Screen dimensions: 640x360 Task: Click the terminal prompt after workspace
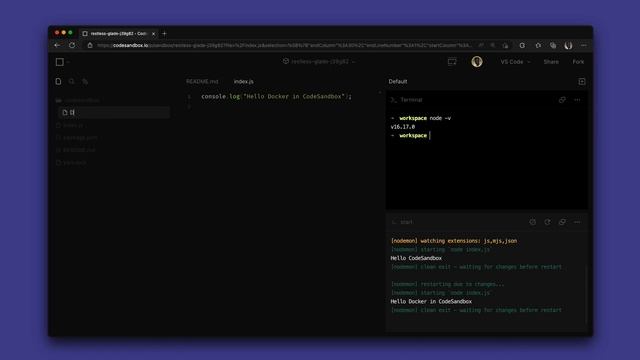(430, 136)
